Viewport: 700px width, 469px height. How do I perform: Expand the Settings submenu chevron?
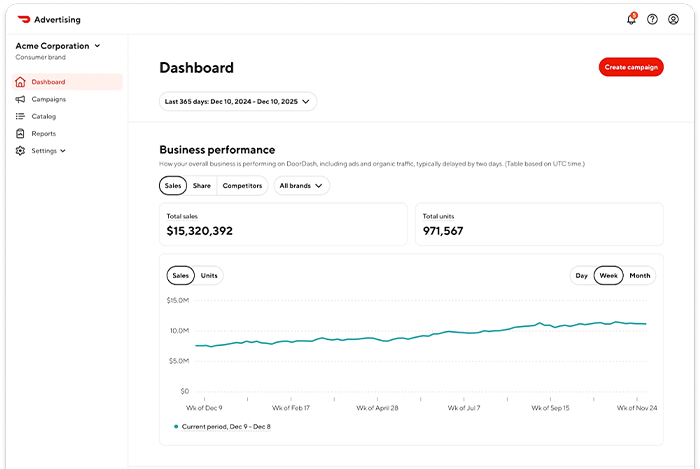click(x=63, y=151)
